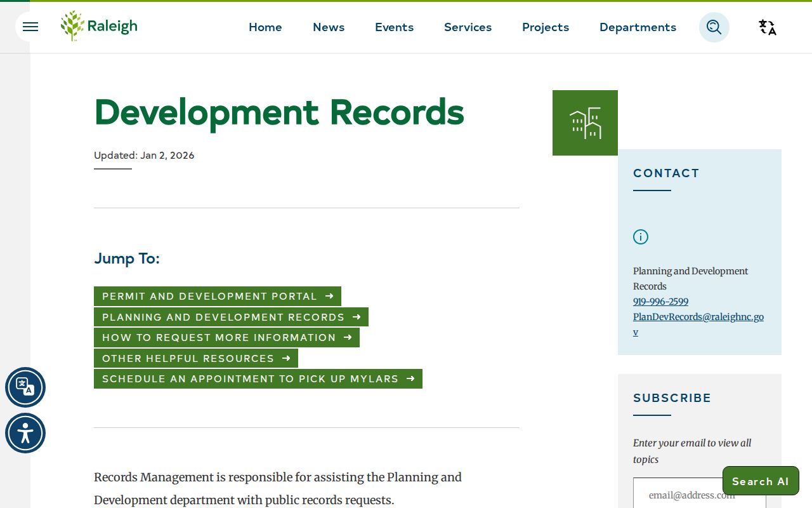The width and height of the screenshot is (812, 508).
Task: Click the CONTACT heading
Action: tap(666, 173)
